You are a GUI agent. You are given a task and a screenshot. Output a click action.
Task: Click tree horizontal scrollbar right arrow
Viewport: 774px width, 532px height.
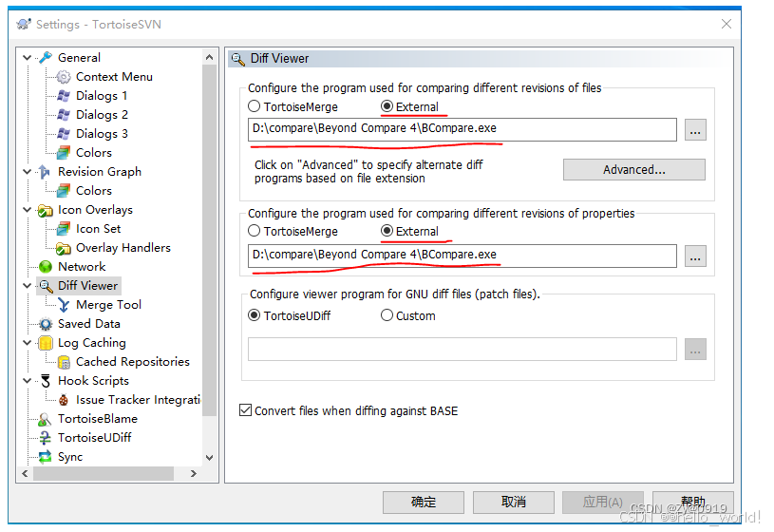tap(194, 474)
